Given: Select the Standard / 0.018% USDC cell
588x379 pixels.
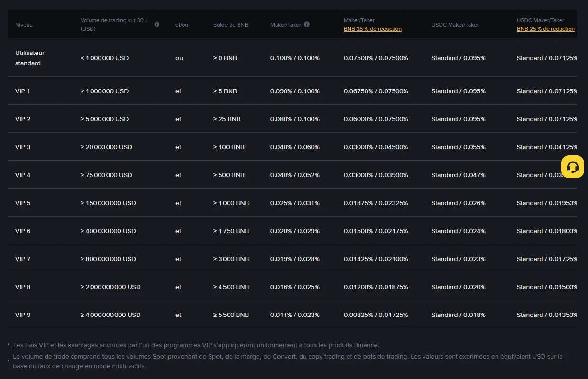Looking at the screenshot, I should pyautogui.click(x=459, y=315).
